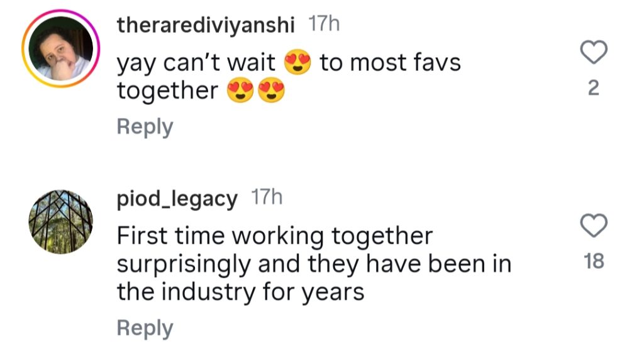Image resolution: width=644 pixels, height=348 pixels.
Task: Visit the piod_legacy username profile link
Action: point(177,200)
